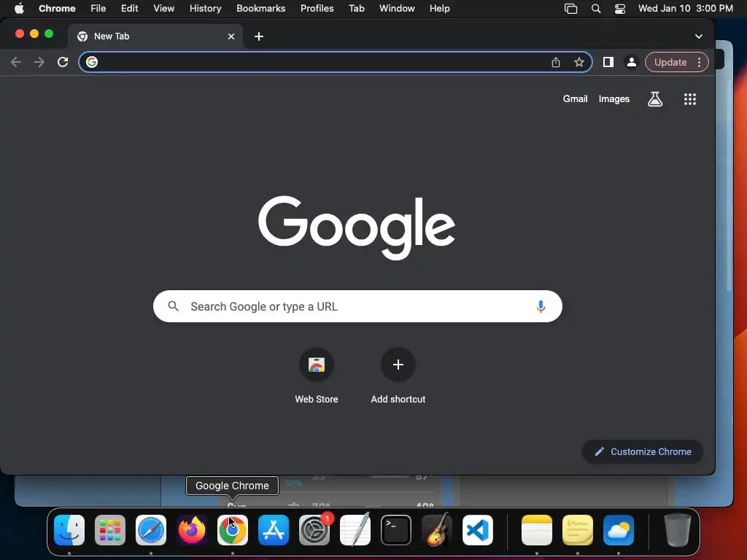Open App Store from the Dock
This screenshot has height=560, width=747.
pyautogui.click(x=274, y=530)
